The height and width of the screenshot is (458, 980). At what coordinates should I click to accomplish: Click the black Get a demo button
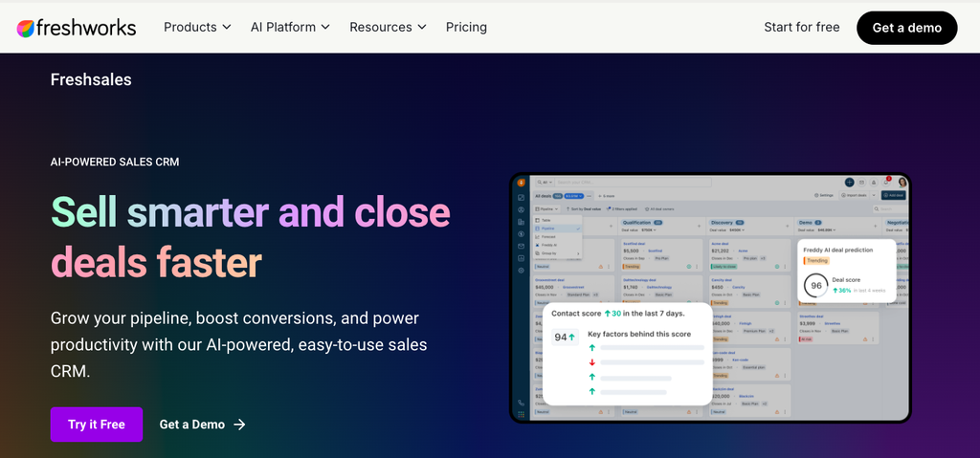[x=907, y=28]
